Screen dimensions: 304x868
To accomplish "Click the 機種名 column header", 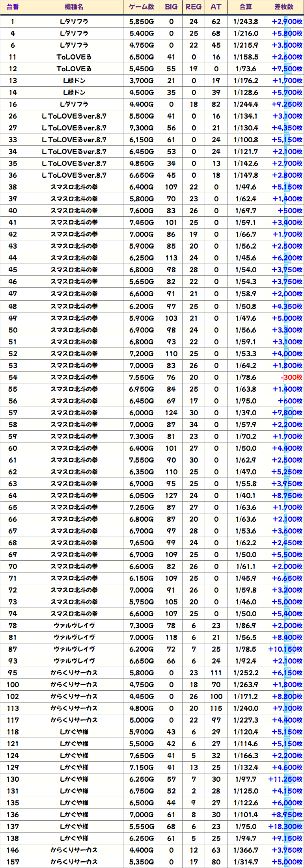I will click(74, 7).
